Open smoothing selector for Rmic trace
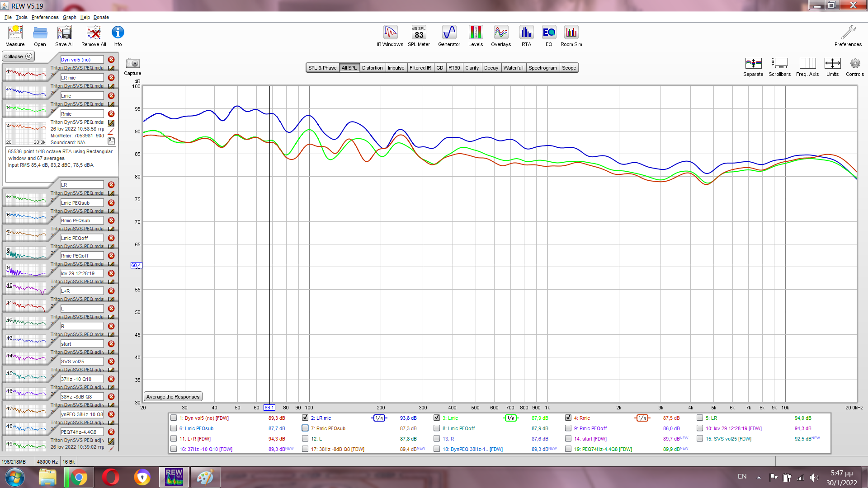The image size is (868, 488). tap(642, 418)
